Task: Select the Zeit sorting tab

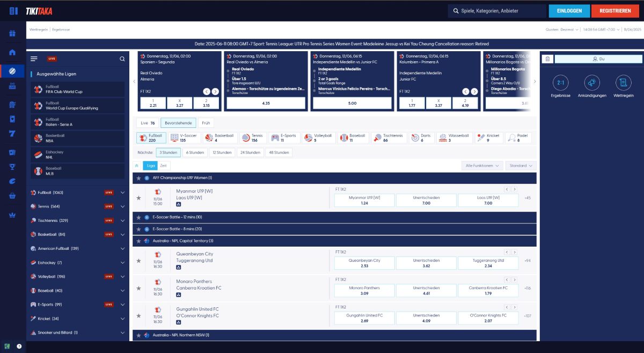Action: (x=164, y=165)
